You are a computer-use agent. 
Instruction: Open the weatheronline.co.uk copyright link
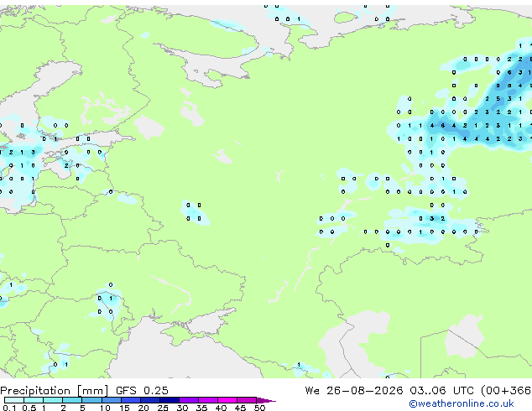coord(462,403)
